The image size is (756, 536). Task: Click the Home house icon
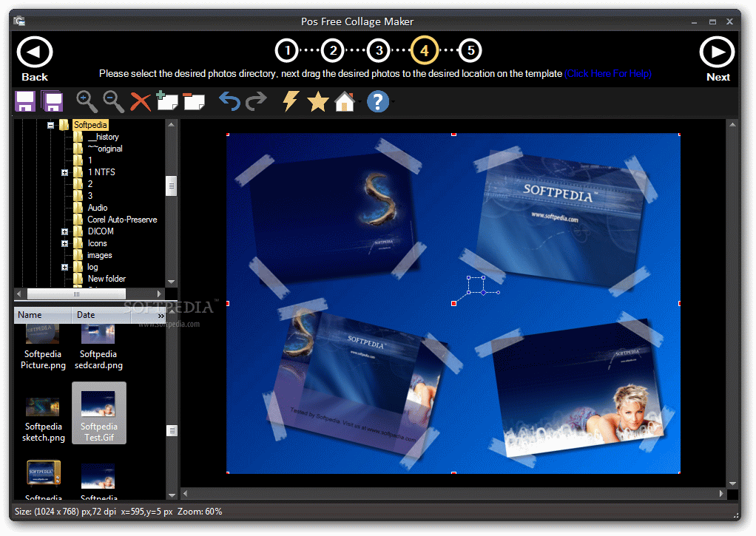(x=345, y=102)
